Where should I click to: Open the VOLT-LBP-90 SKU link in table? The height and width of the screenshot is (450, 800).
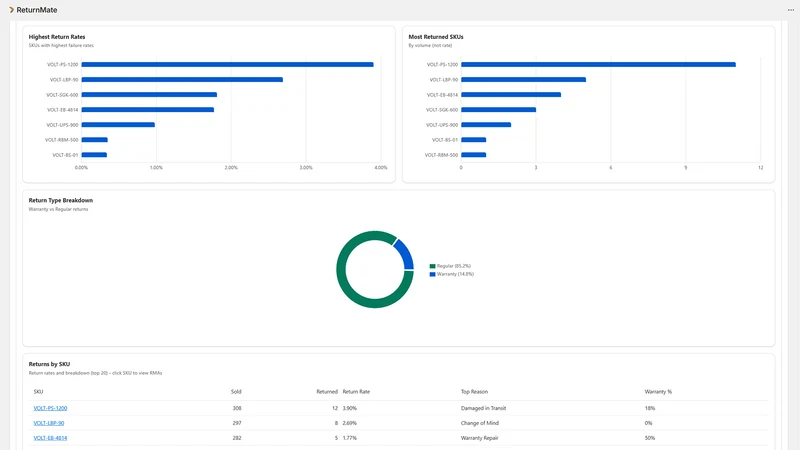48,423
